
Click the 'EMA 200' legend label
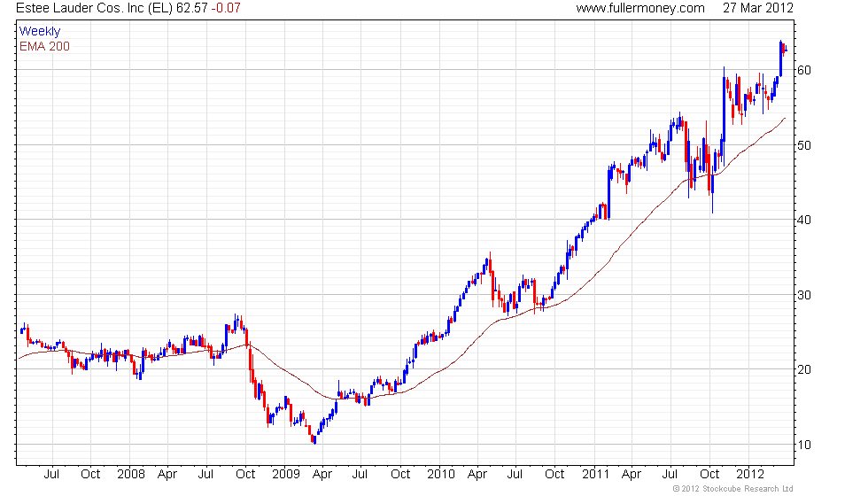click(x=45, y=46)
